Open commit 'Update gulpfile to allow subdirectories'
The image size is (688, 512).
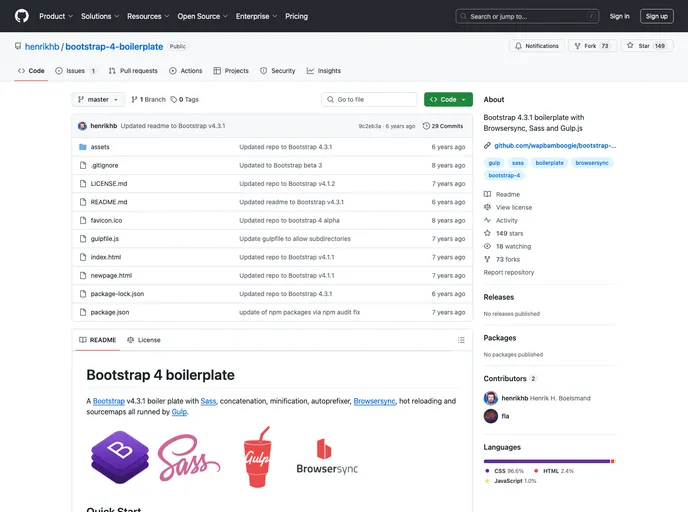click(295, 239)
